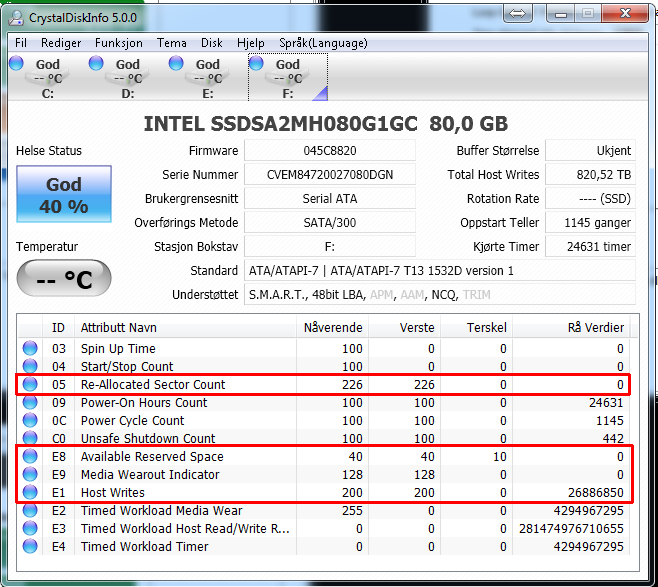Select the Power Cycle Count row name
Viewport: 658px width, 587px height.
(132, 420)
